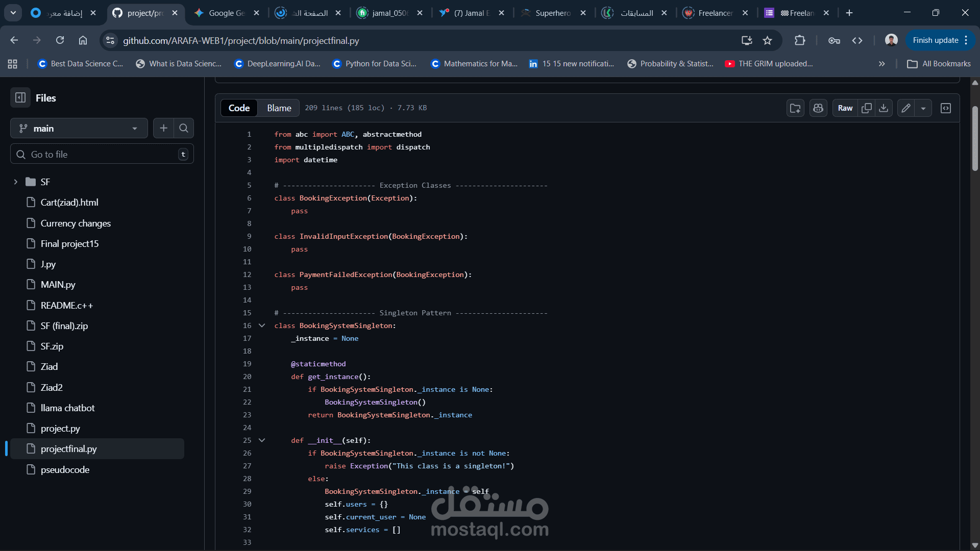Image resolution: width=980 pixels, height=551 pixels.
Task: Click the search files magnifier icon
Action: [184, 129]
